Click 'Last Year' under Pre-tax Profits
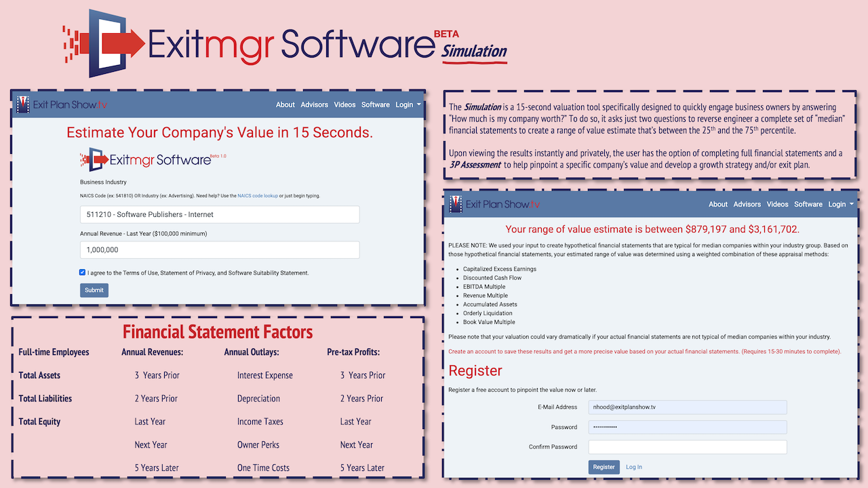868x488 pixels. [356, 422]
